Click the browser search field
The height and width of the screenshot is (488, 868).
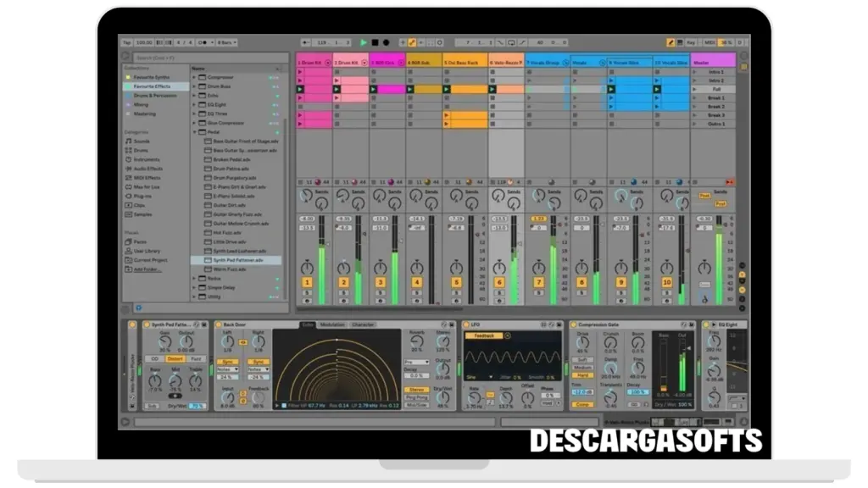pos(203,58)
